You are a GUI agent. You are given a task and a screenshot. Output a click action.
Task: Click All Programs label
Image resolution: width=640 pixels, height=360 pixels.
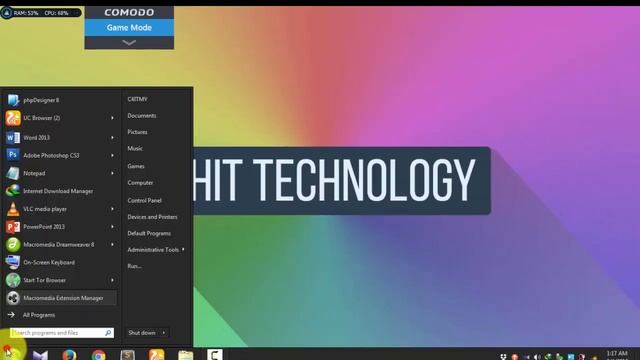(39, 315)
